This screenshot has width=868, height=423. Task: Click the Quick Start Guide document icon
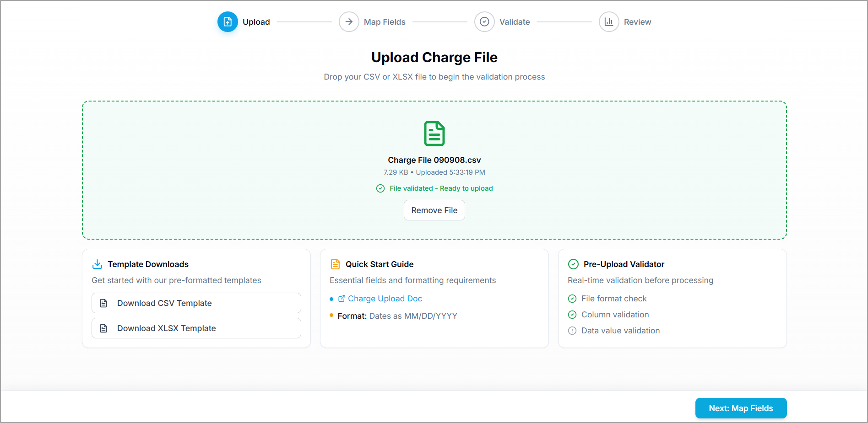(x=335, y=264)
